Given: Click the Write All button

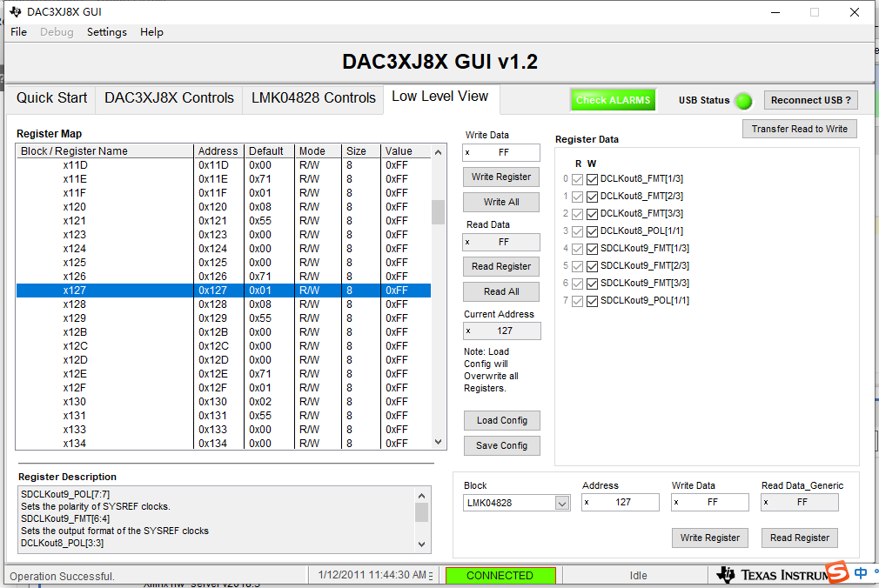Looking at the screenshot, I should click(x=501, y=203).
